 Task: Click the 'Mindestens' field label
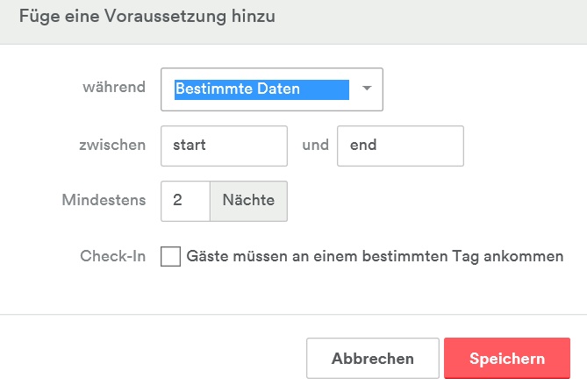104,200
